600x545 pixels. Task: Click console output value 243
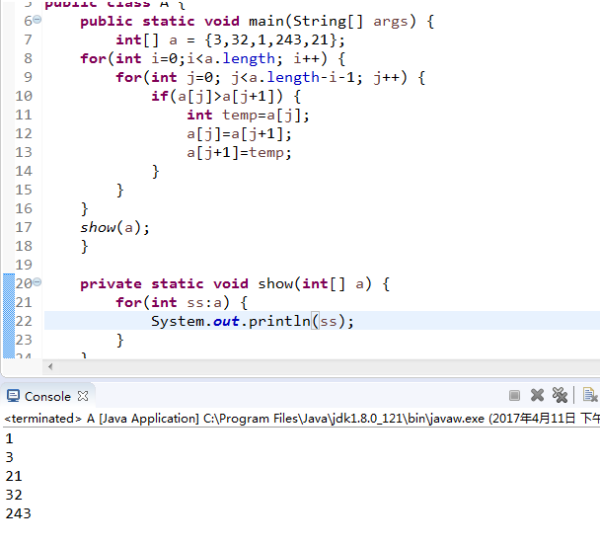pos(18,513)
